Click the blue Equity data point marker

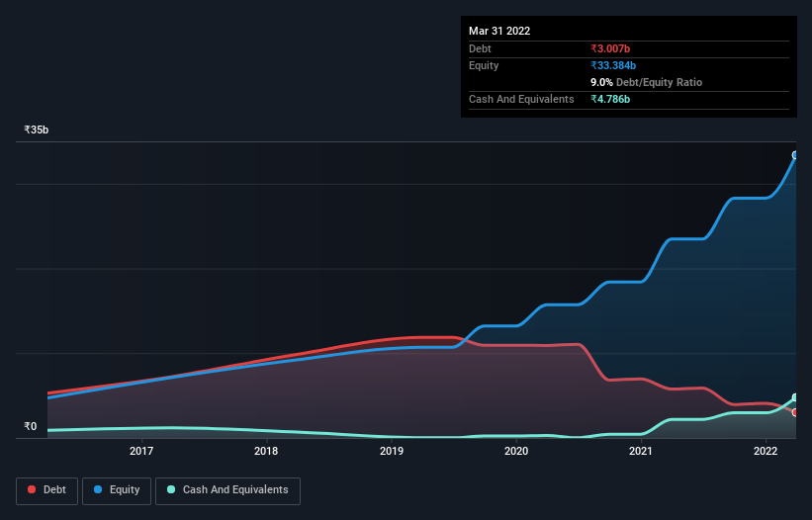click(795, 155)
